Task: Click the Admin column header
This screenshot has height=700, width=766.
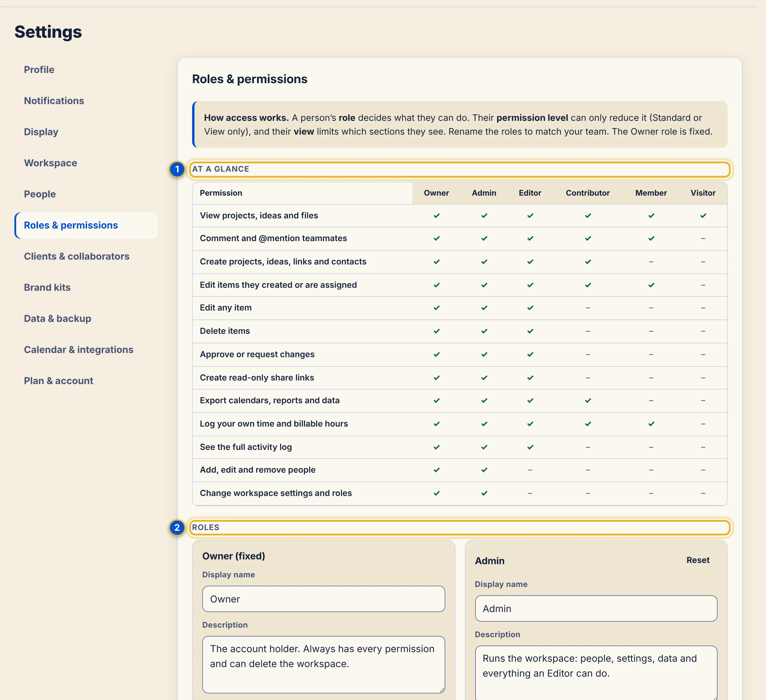Action: (484, 193)
